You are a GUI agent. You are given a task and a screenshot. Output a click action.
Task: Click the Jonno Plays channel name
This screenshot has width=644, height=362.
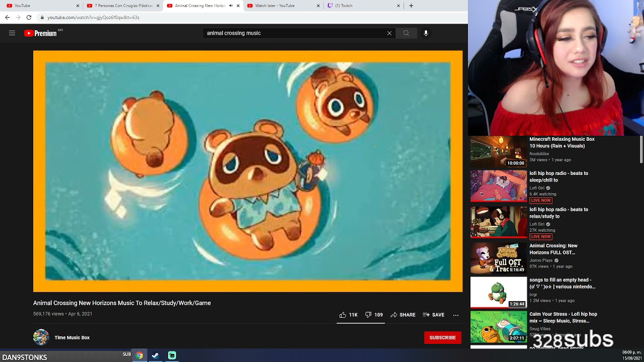click(x=541, y=260)
